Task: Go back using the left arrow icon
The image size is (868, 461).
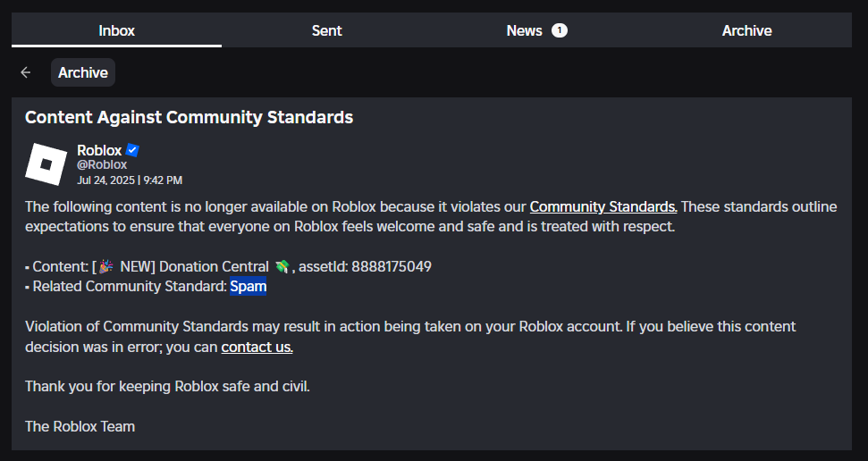Action: click(26, 73)
